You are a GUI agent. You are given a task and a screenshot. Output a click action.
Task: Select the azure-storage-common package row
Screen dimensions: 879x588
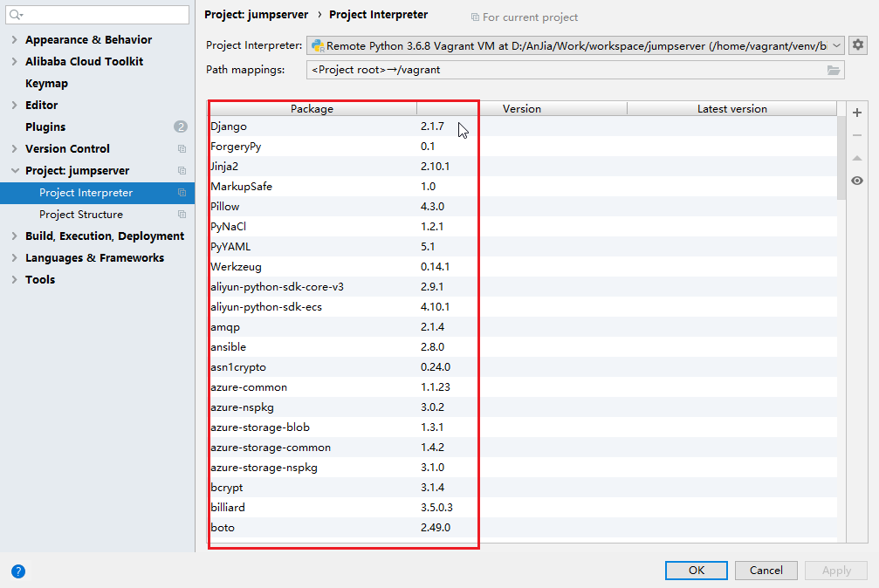pos(523,448)
